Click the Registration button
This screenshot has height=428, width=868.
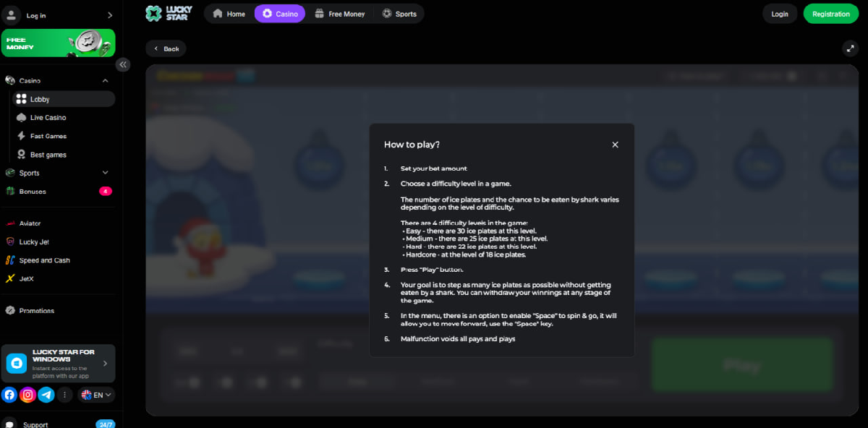[830, 13]
